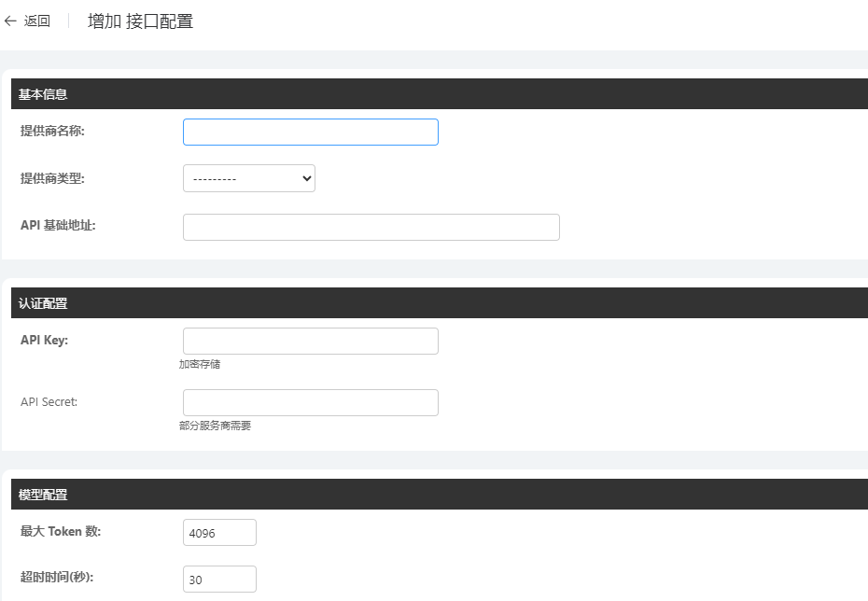Select the API Secret input box
This screenshot has height=601, width=868.
pyautogui.click(x=310, y=402)
